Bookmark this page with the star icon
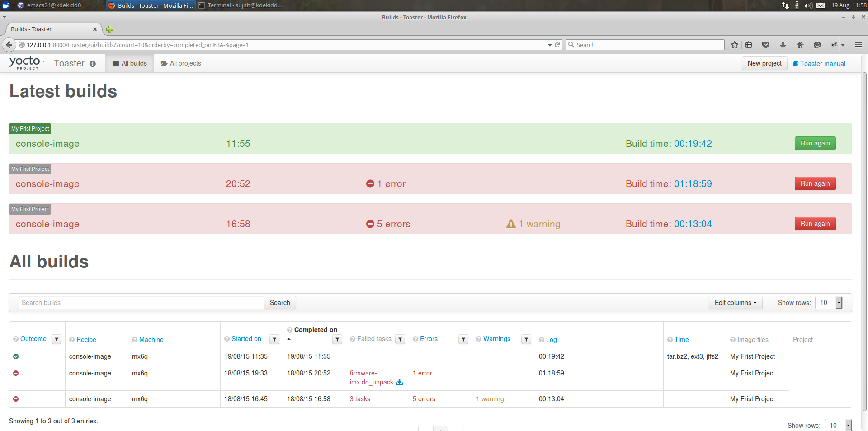The width and height of the screenshot is (868, 431). 735,45
